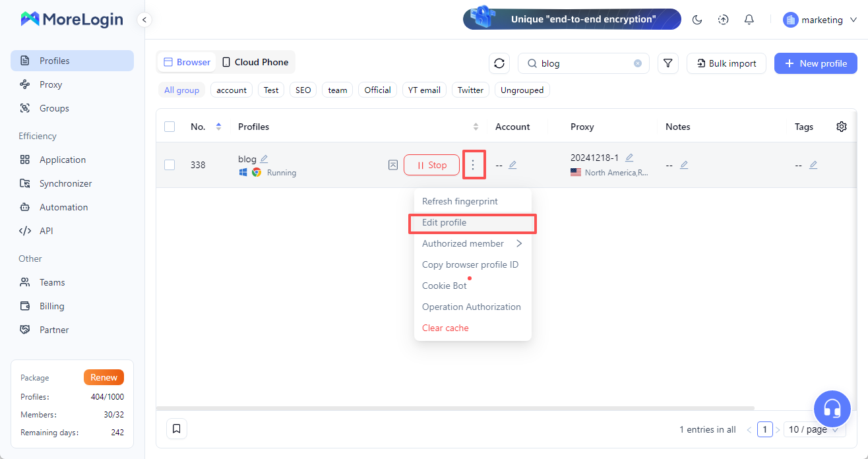Click pencil icon beside blog profile name
This screenshot has width=868, height=459.
[x=264, y=159]
